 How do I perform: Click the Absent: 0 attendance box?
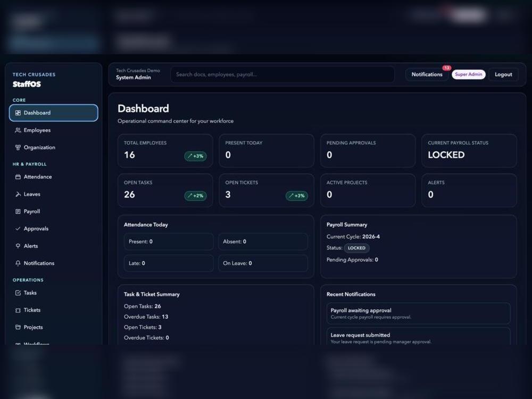click(x=263, y=242)
